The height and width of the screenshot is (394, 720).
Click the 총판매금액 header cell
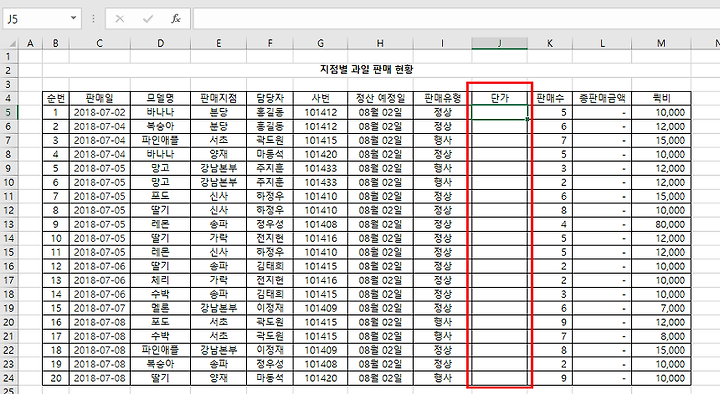click(x=602, y=98)
